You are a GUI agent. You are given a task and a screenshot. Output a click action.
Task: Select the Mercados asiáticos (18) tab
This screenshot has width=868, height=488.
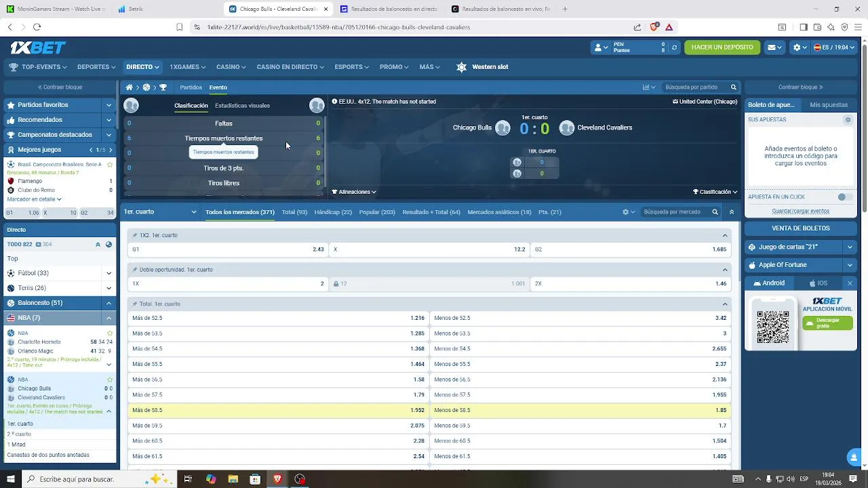pos(499,212)
